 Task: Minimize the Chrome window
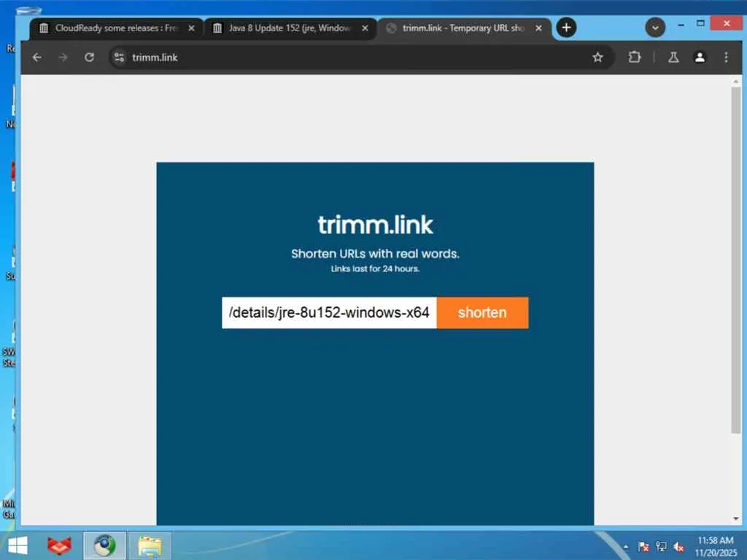click(681, 24)
